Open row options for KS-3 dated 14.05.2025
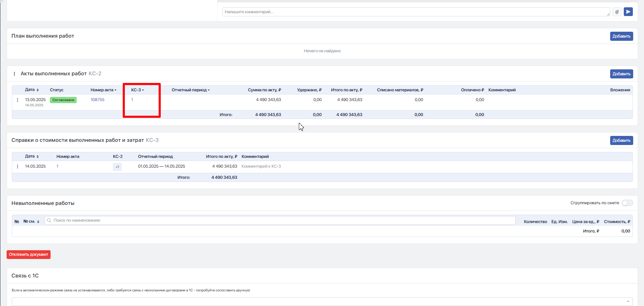 point(17,167)
